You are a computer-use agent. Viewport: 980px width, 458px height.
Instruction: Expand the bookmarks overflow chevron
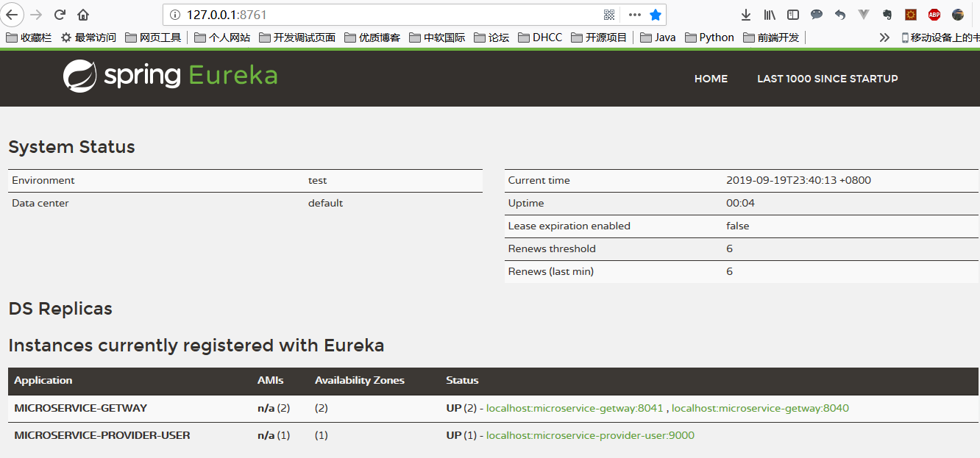(x=884, y=37)
